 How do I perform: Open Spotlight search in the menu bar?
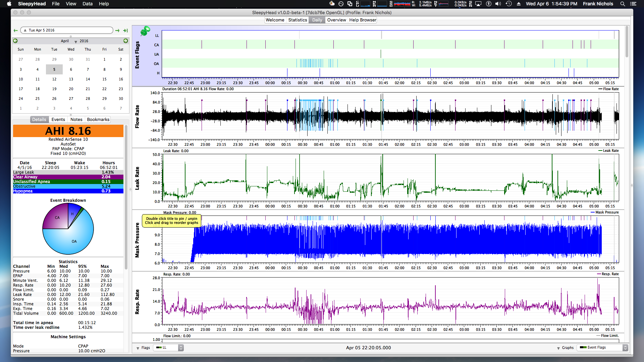623,4
